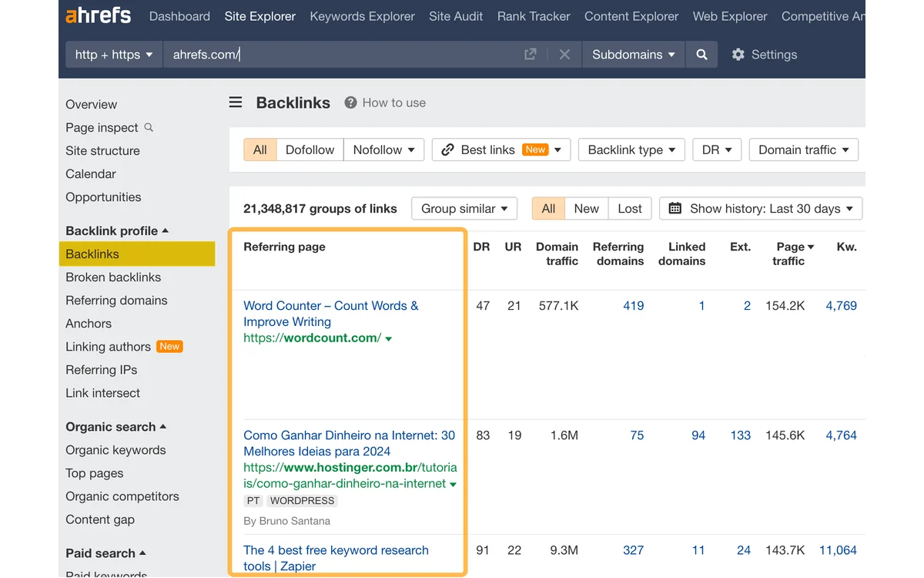The height and width of the screenshot is (578, 924).
Task: Open the Backlink type dropdown
Action: 631,150
